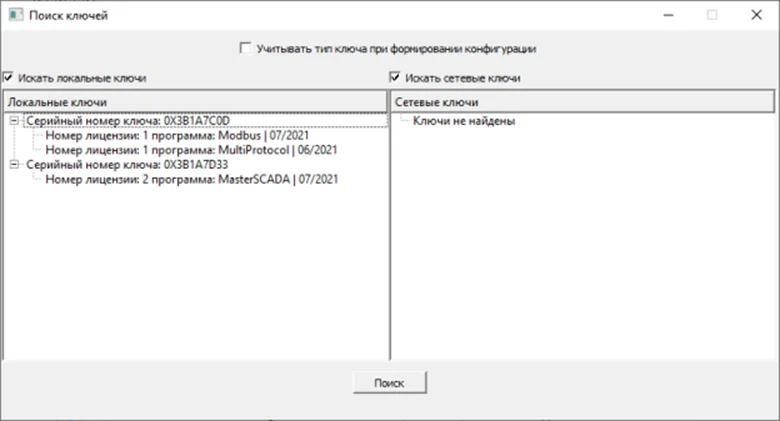Collapse the key 0X3B1A7C0D tree node
Image resolution: width=780 pixels, height=421 pixels.
click(13, 121)
